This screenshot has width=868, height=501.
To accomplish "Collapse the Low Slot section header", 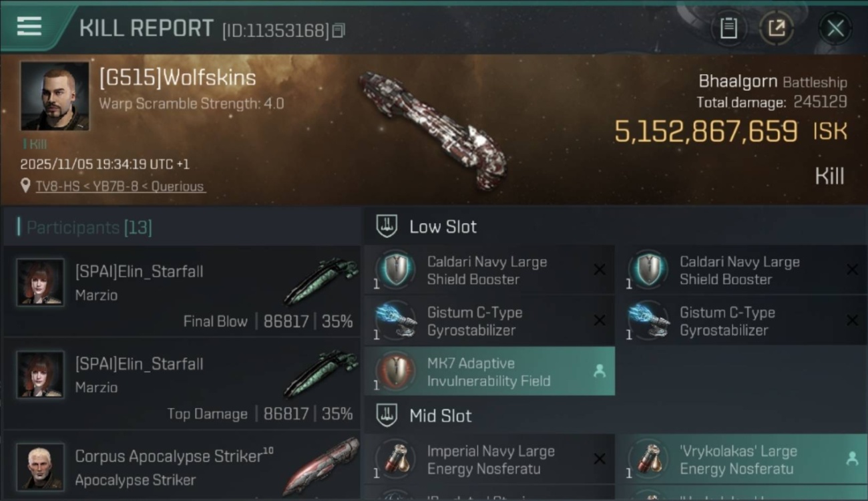I will coord(443,226).
